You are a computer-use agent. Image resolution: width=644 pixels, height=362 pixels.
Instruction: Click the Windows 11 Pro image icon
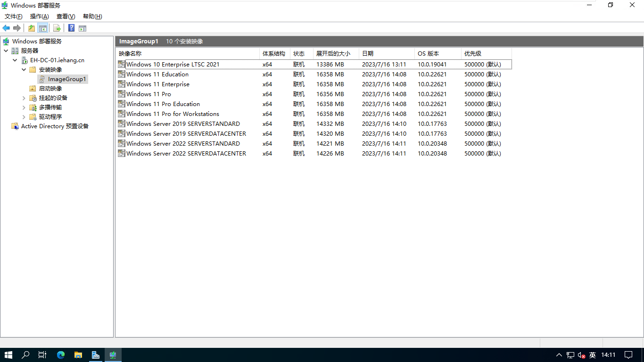(x=122, y=94)
